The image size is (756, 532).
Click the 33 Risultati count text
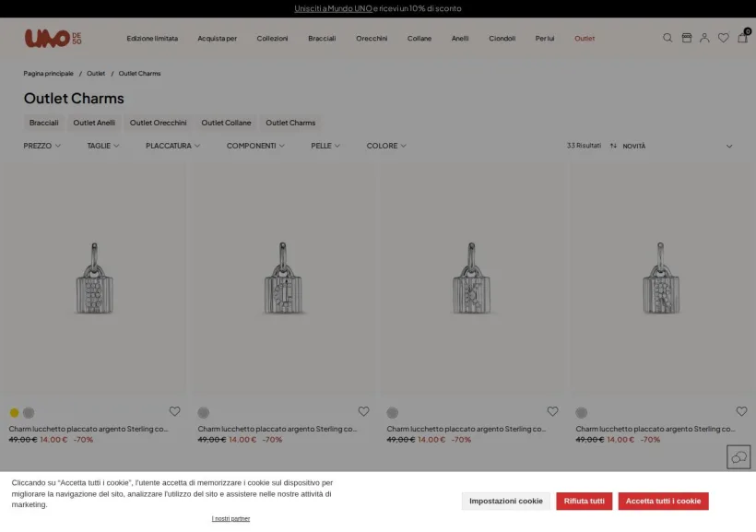click(x=584, y=145)
